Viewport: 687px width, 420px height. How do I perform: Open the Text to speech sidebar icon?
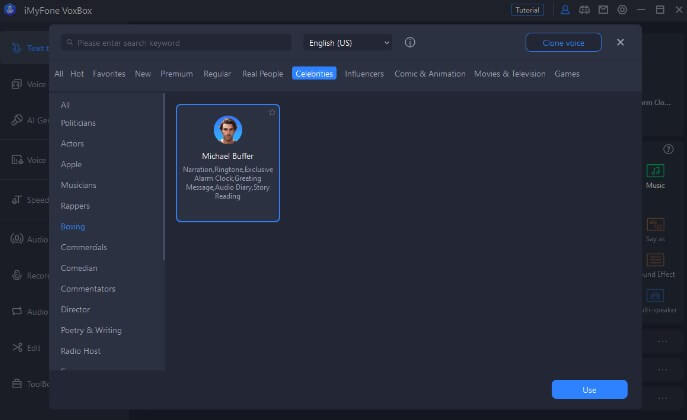16,48
